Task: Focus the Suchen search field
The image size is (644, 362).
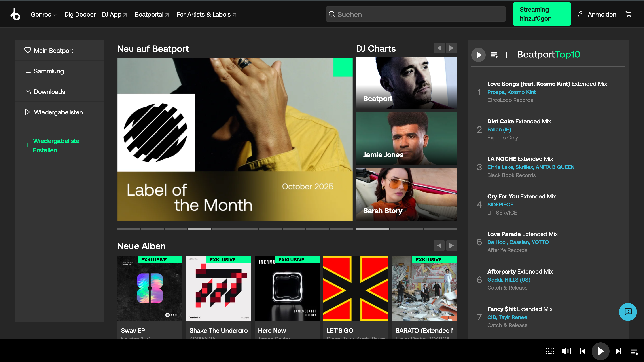Action: pos(415,14)
